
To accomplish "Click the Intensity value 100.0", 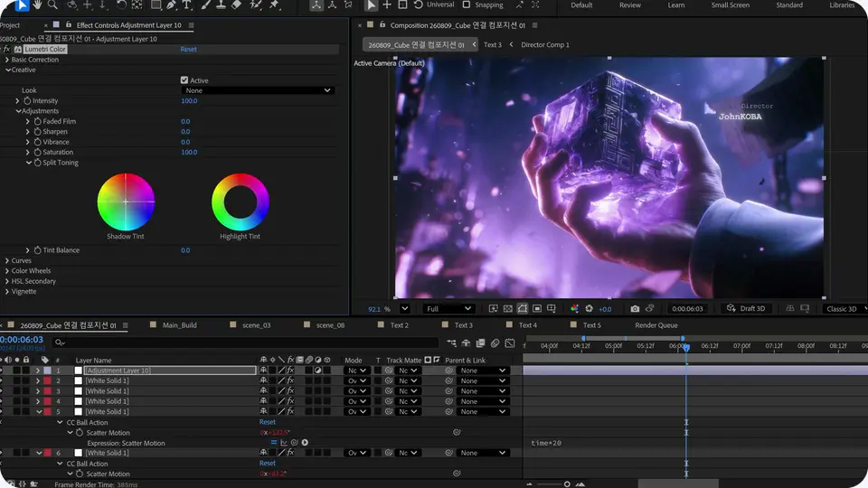I will (189, 100).
